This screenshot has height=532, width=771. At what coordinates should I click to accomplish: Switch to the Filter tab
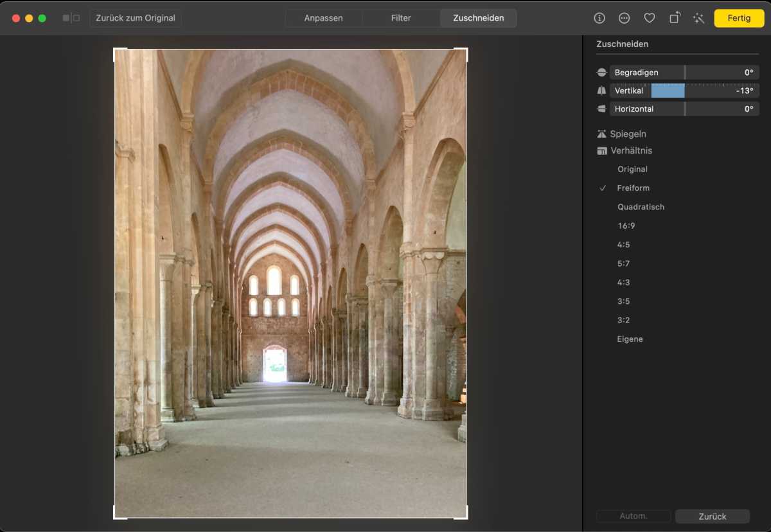401,18
